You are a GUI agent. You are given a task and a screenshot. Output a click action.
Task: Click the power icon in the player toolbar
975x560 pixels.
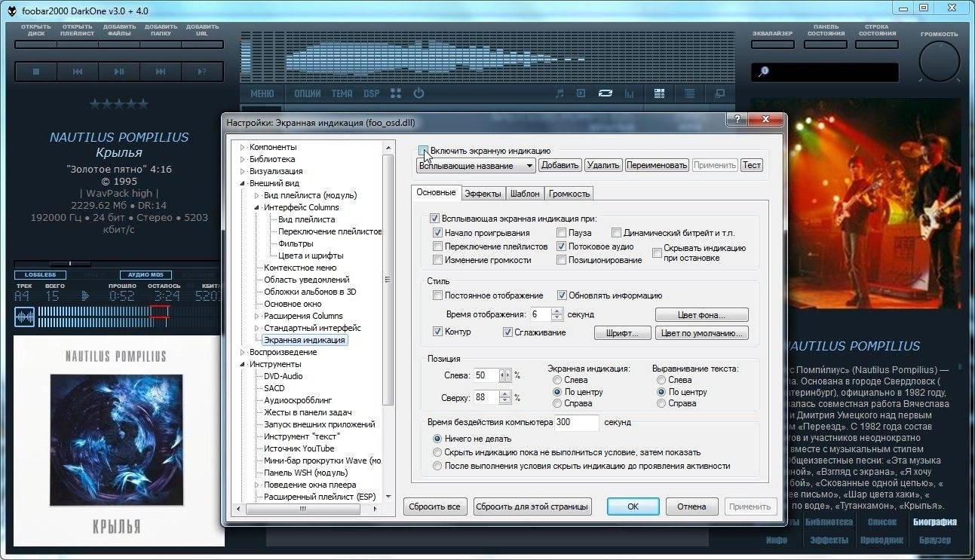click(x=419, y=93)
